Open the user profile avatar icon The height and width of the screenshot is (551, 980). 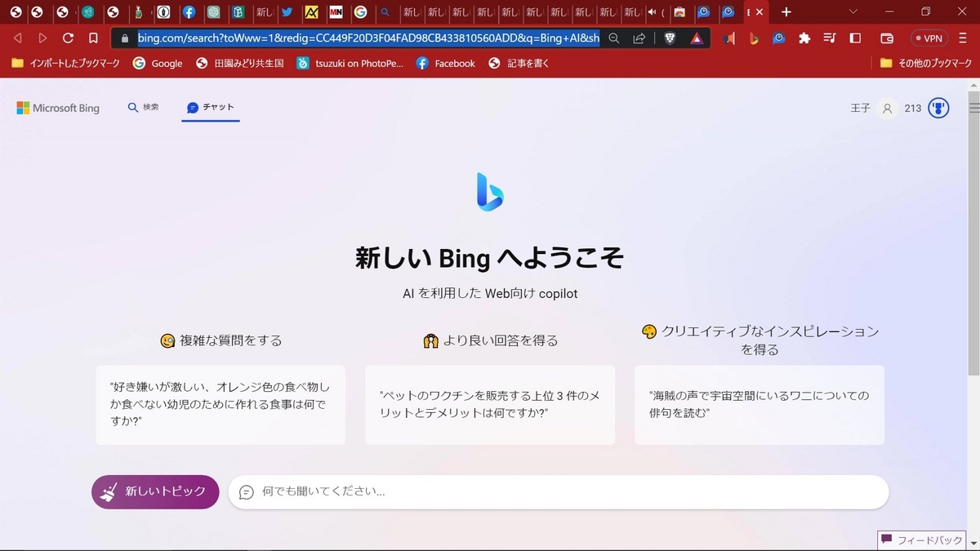pyautogui.click(x=887, y=108)
